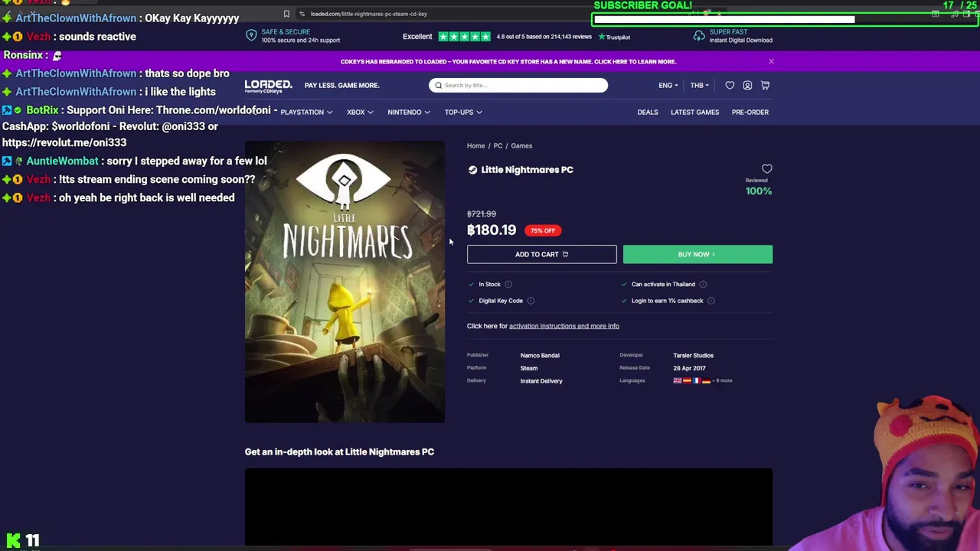Click the Tarsier Studios developer text
The height and width of the screenshot is (551, 980).
coord(693,355)
